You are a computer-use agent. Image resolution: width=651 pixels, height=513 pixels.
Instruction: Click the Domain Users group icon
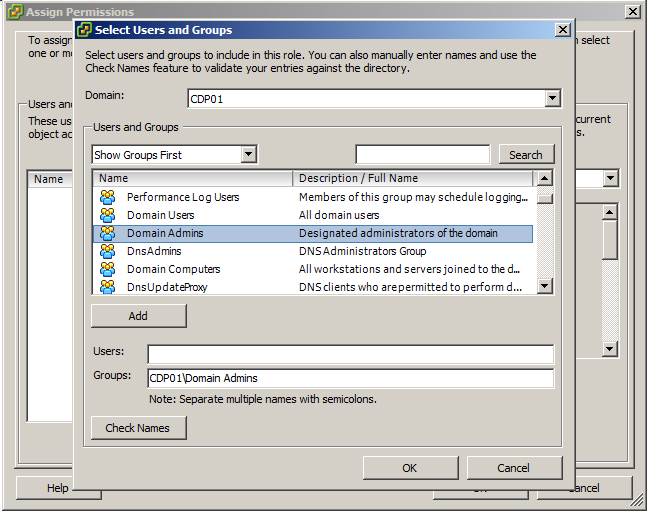(x=108, y=215)
